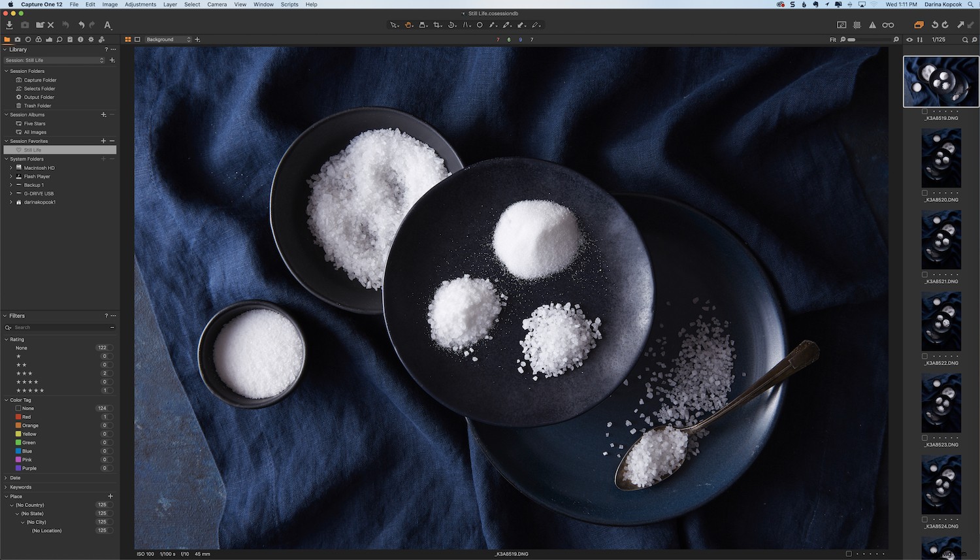980x560 pixels.
Task: Open the Adjustments menu
Action: click(x=140, y=5)
